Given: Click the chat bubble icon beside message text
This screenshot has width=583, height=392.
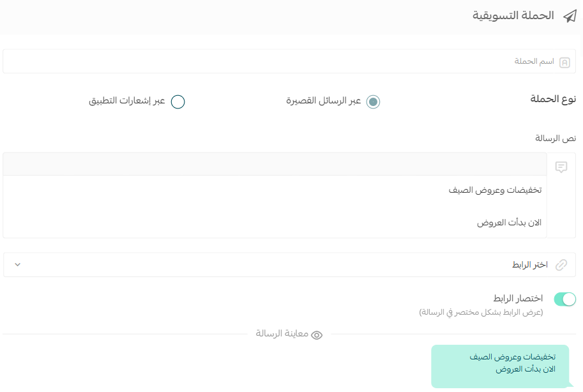Looking at the screenshot, I should (561, 167).
